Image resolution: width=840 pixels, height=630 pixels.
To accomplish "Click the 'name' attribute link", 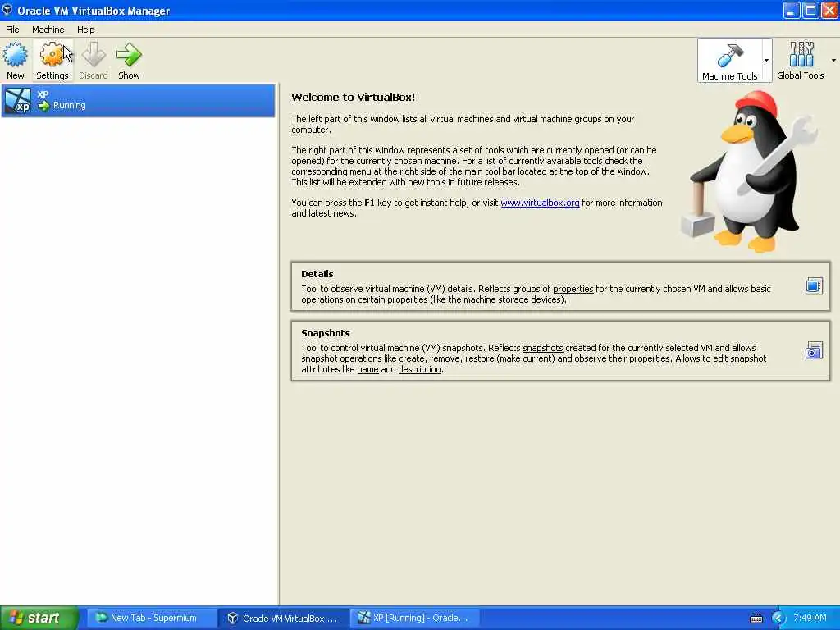I will click(367, 369).
